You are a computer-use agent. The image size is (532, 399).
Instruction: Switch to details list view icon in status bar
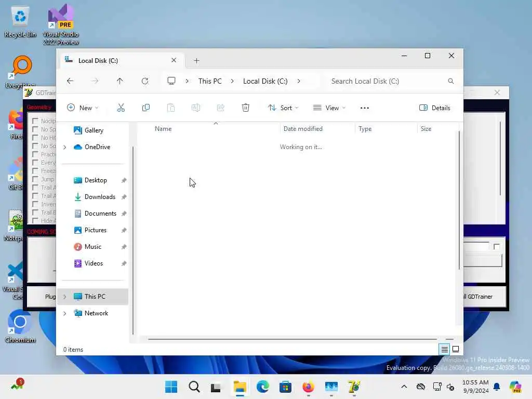(445, 349)
